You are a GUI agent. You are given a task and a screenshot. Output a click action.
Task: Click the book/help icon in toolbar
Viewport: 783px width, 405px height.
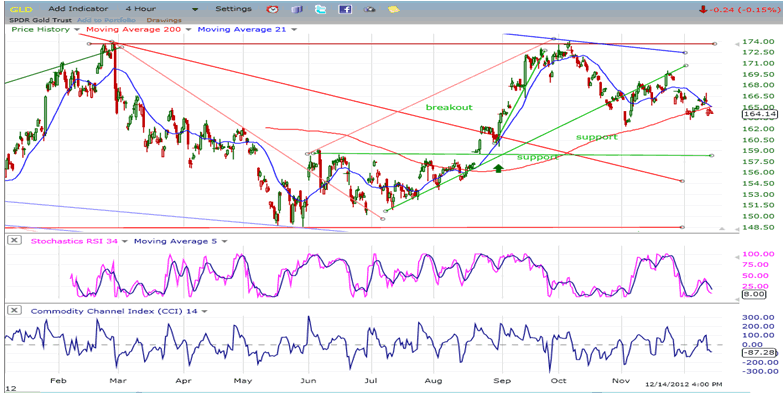[x=297, y=9]
